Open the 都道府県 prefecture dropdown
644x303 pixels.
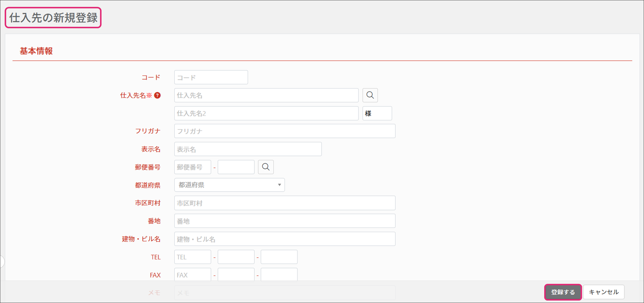pyautogui.click(x=229, y=185)
